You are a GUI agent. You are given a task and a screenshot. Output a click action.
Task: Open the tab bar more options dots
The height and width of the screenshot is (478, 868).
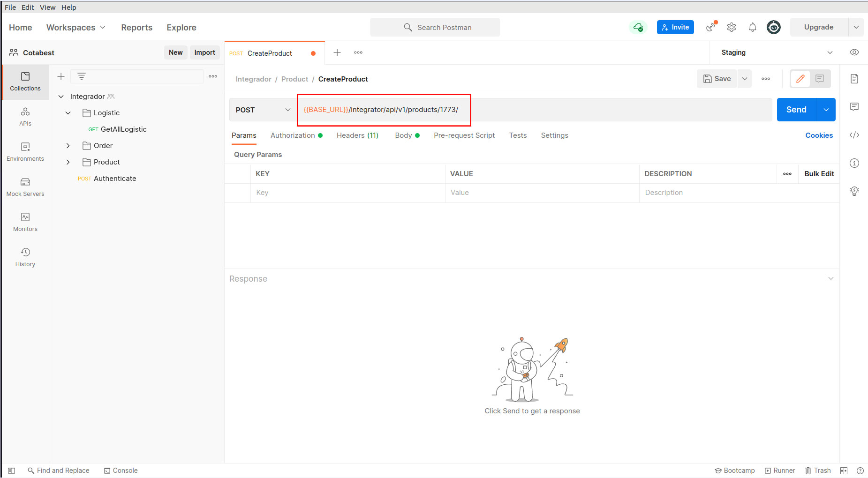click(x=358, y=52)
